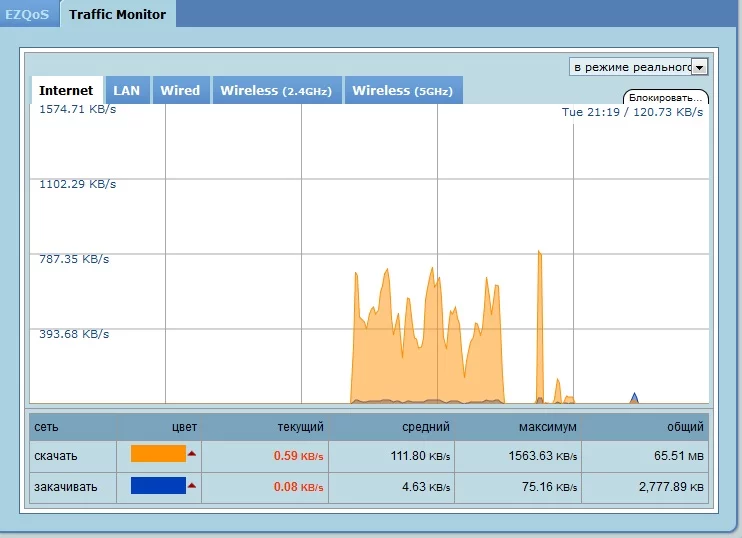The height and width of the screenshot is (538, 742).
Task: View the Wireless 5GHz traffic tab
Action: pos(402,91)
